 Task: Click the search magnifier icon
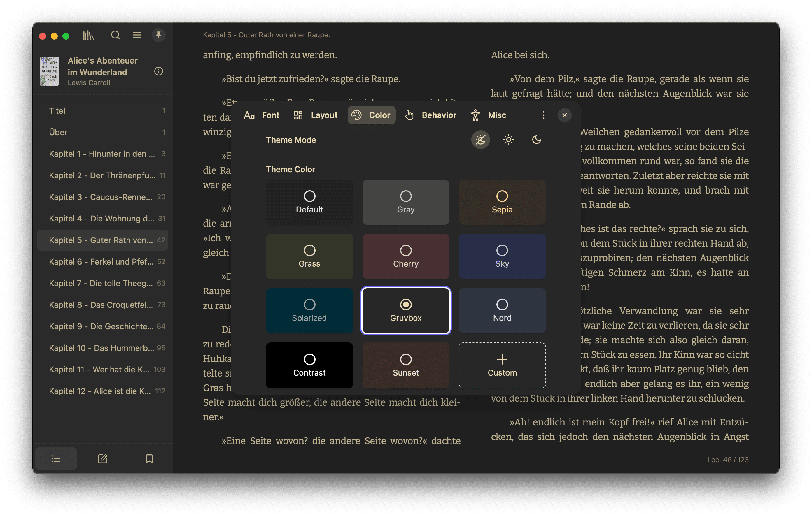tap(115, 35)
